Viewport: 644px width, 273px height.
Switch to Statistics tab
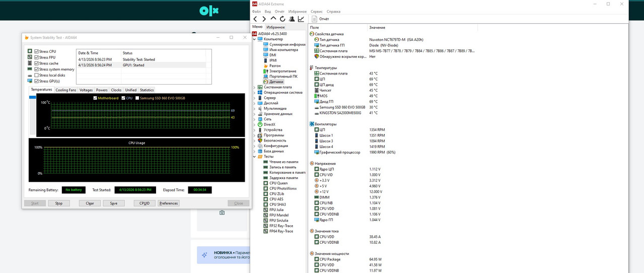147,90
